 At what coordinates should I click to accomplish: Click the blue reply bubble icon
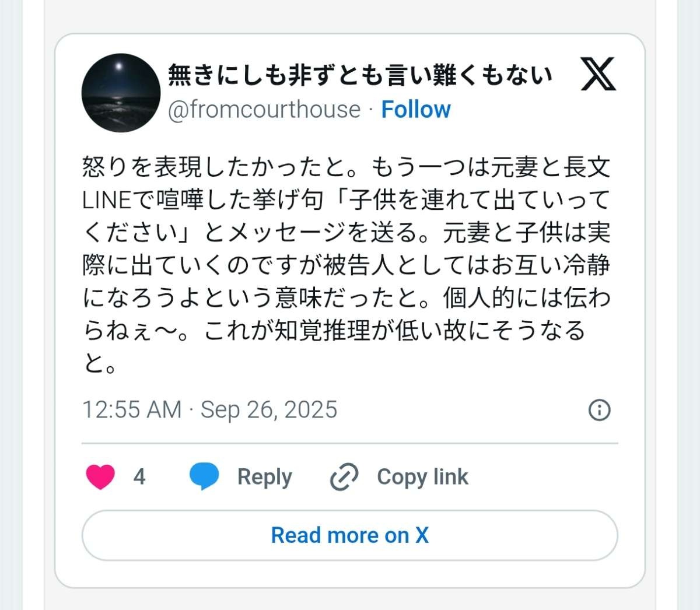tap(204, 476)
